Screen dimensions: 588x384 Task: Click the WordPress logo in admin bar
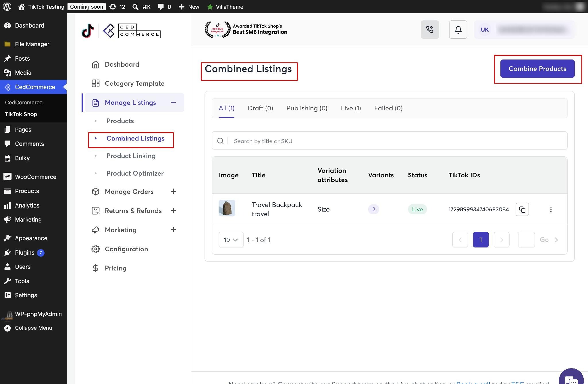click(7, 7)
